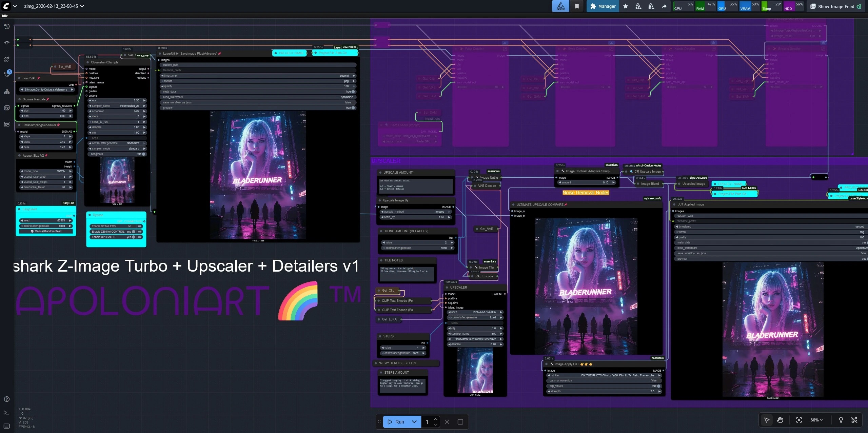
Task: Fit the graph view to screen
Action: point(799,420)
